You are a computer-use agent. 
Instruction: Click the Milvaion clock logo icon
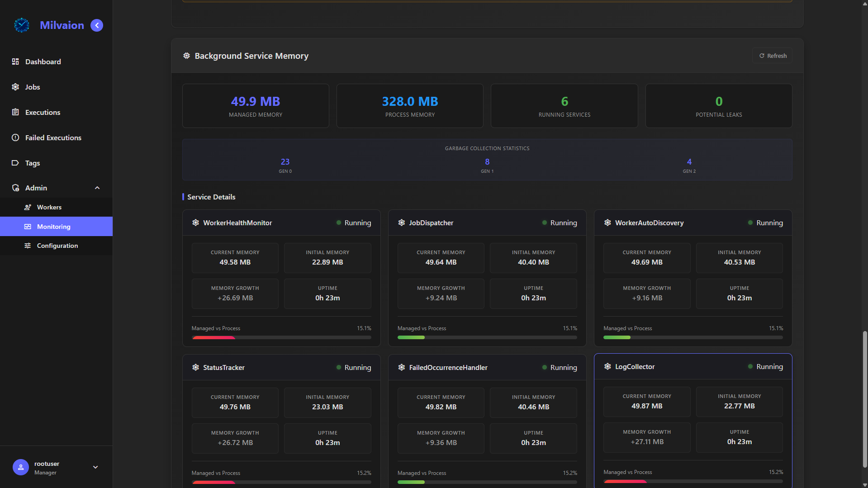coord(21,25)
